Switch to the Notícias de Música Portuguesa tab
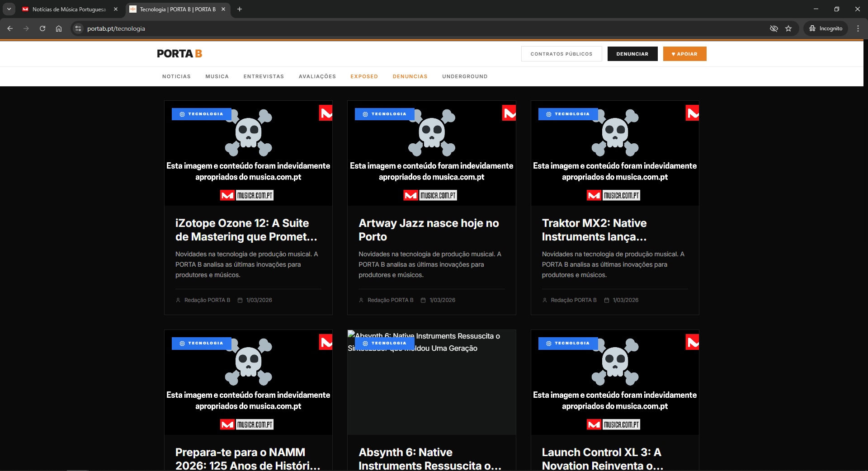Viewport: 868px width, 471px height. click(x=69, y=9)
